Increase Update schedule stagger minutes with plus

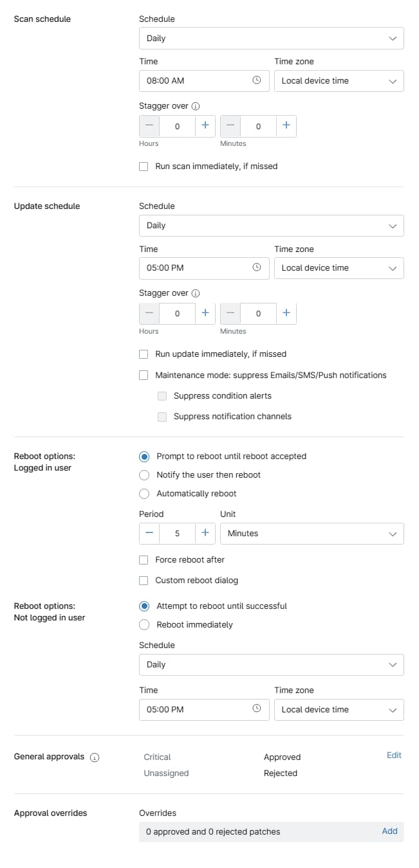[x=286, y=313]
